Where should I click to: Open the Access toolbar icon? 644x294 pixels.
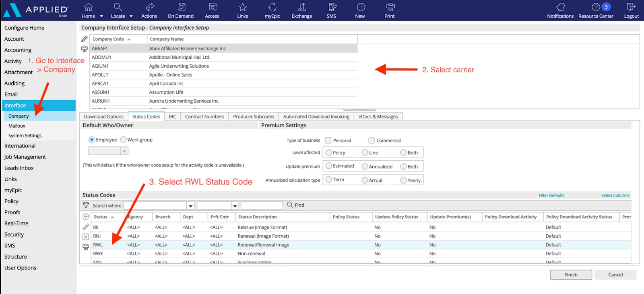[213, 7]
